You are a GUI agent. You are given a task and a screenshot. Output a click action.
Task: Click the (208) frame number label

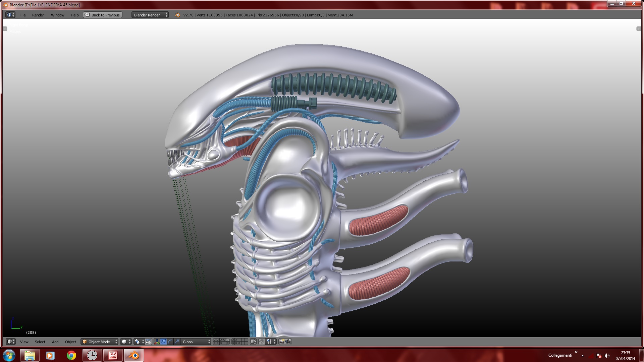click(31, 333)
